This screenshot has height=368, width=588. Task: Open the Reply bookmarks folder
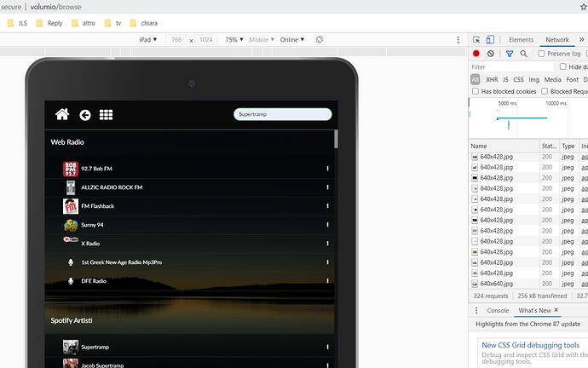[x=49, y=23]
